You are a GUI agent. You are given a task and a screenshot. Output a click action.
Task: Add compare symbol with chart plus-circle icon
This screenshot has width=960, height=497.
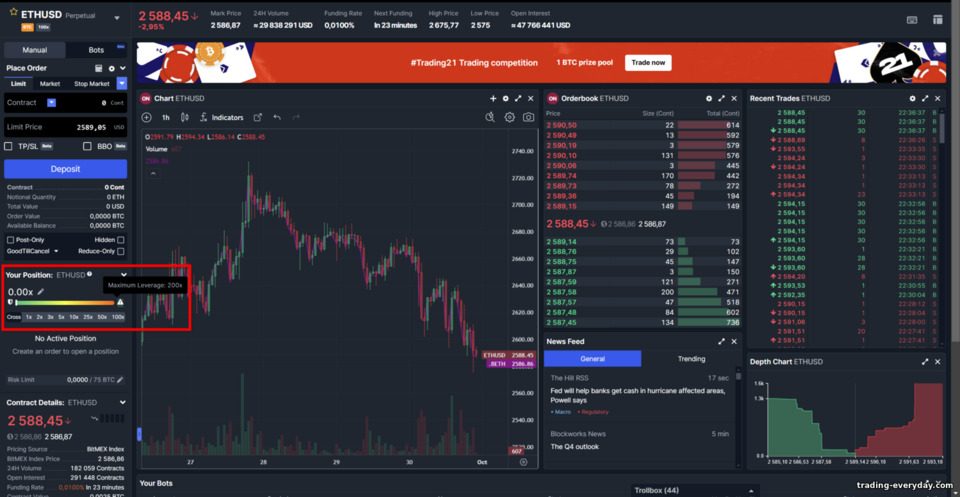[x=146, y=118]
